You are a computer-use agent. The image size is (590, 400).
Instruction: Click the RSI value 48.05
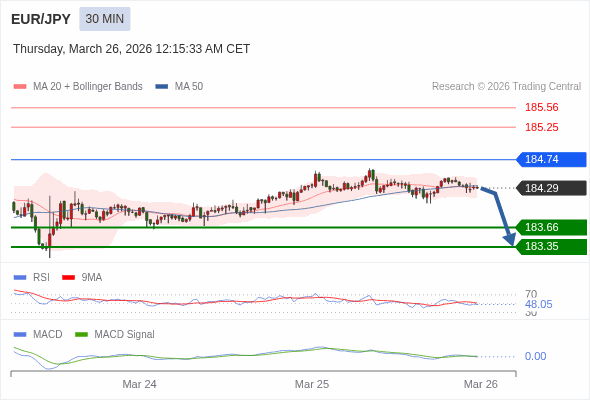pos(538,304)
